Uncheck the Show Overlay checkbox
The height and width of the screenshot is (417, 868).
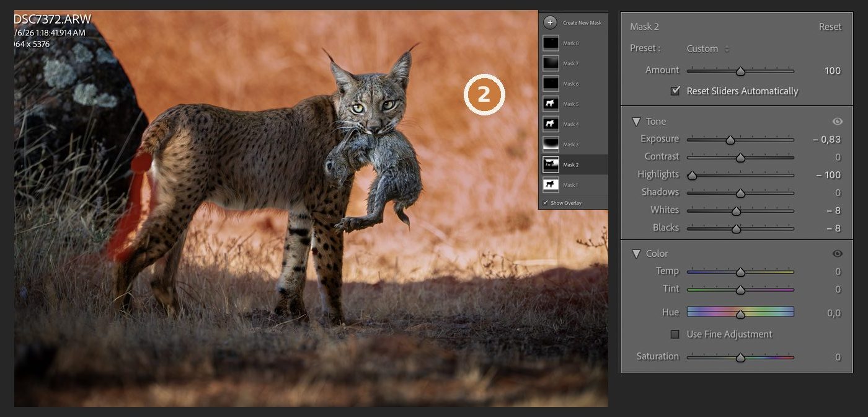(x=546, y=203)
